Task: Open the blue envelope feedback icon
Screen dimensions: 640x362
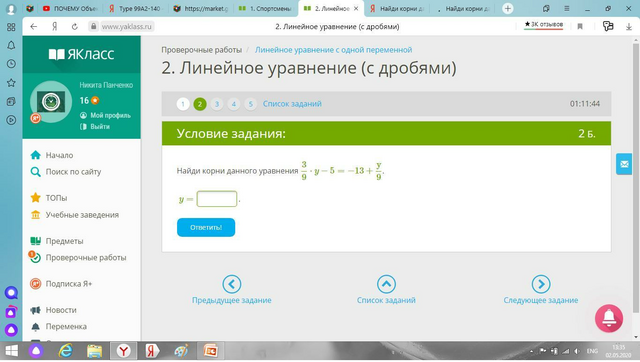Action: pyautogui.click(x=624, y=164)
